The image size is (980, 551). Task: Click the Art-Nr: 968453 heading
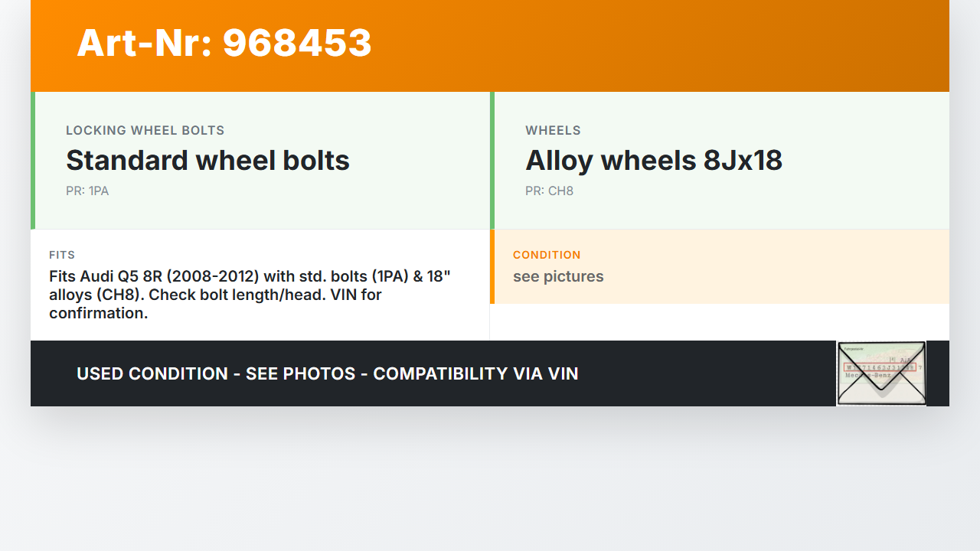point(224,43)
